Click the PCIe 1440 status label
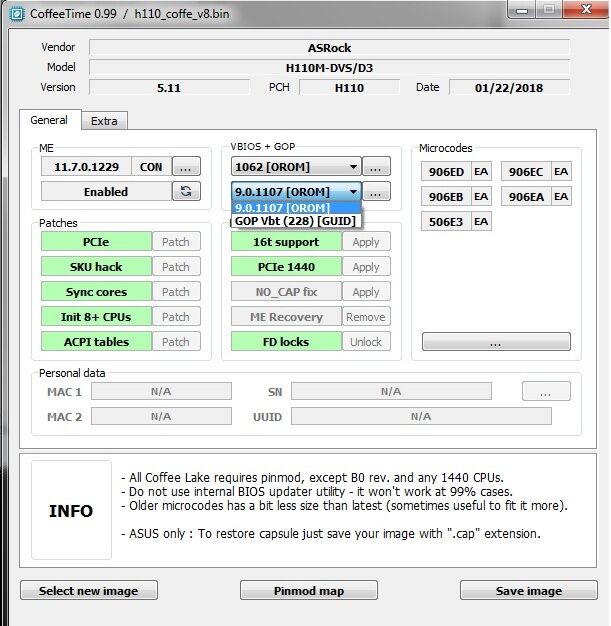Image resolution: width=611 pixels, height=626 pixels. [286, 267]
